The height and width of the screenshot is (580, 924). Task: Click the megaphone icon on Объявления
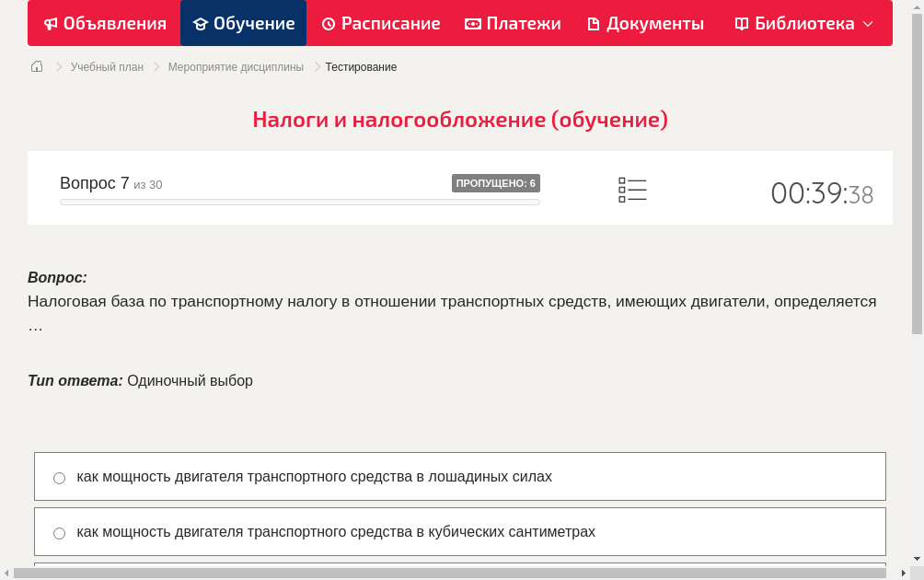(x=51, y=23)
